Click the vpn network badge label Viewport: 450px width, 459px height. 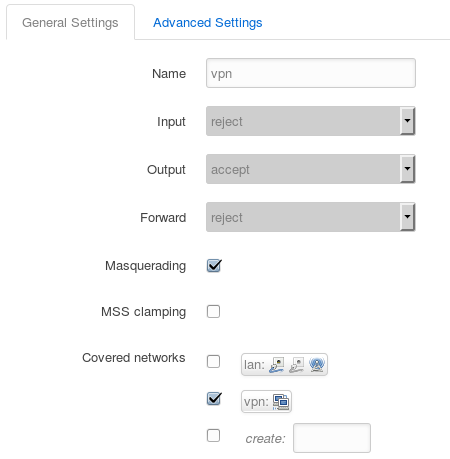click(266, 402)
